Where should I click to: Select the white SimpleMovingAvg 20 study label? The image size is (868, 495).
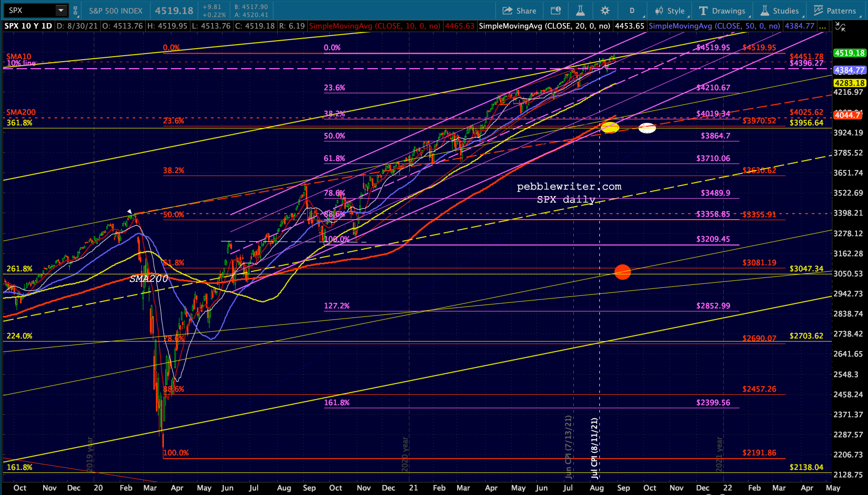(x=545, y=26)
